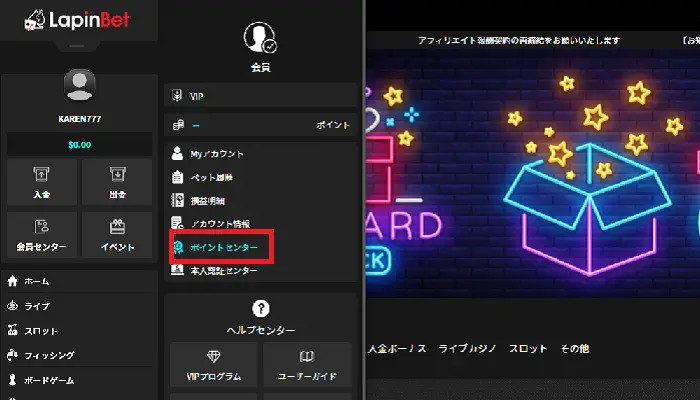This screenshot has height=400, width=700.
Task: Open the VIPプログラム diamond tile
Action: [x=215, y=365]
